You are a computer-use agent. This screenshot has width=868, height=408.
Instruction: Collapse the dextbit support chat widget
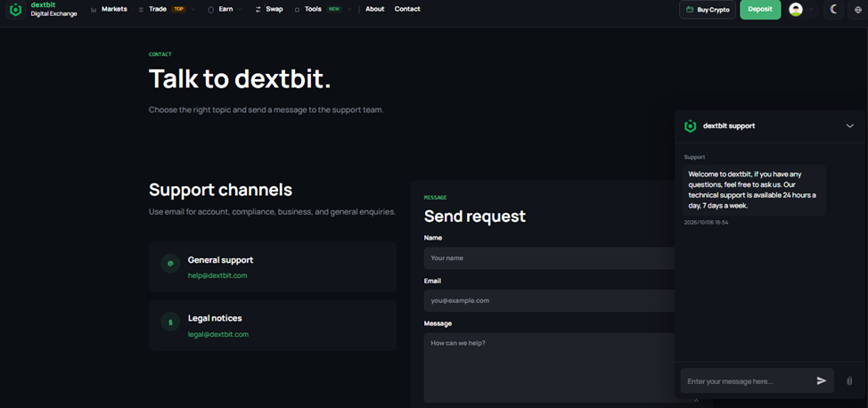point(850,126)
